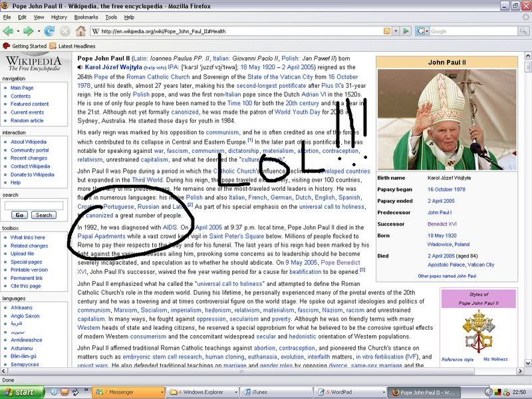Click the Wikipedia Search button

(x=44, y=215)
